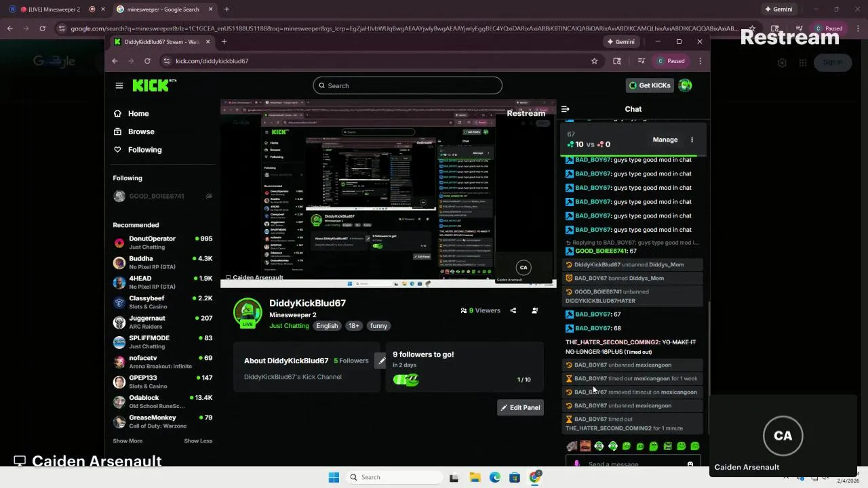Open DonutOperator recommended channel
The width and height of the screenshot is (868, 488).
click(163, 243)
